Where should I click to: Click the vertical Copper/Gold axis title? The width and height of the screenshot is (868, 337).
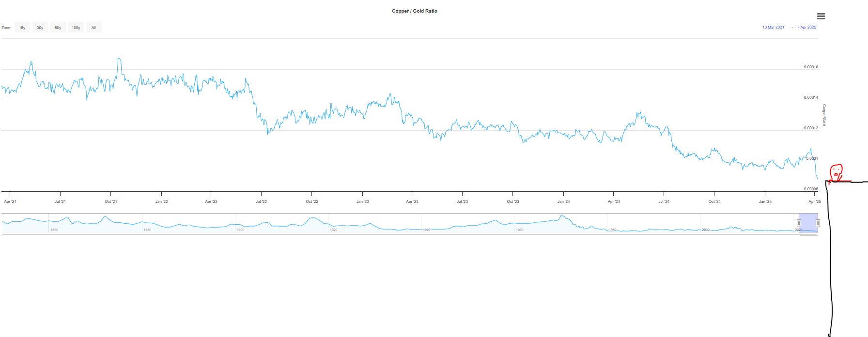[824, 115]
